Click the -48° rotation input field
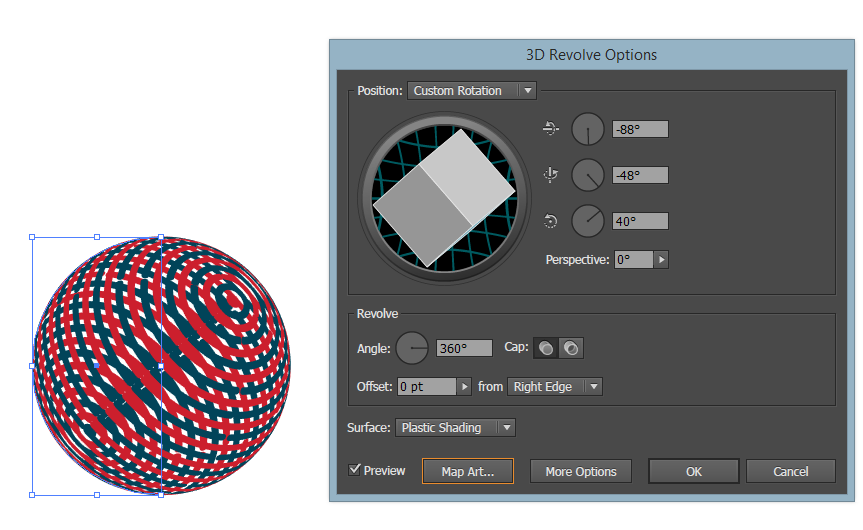Screen dimensions: 863x530 [640, 175]
